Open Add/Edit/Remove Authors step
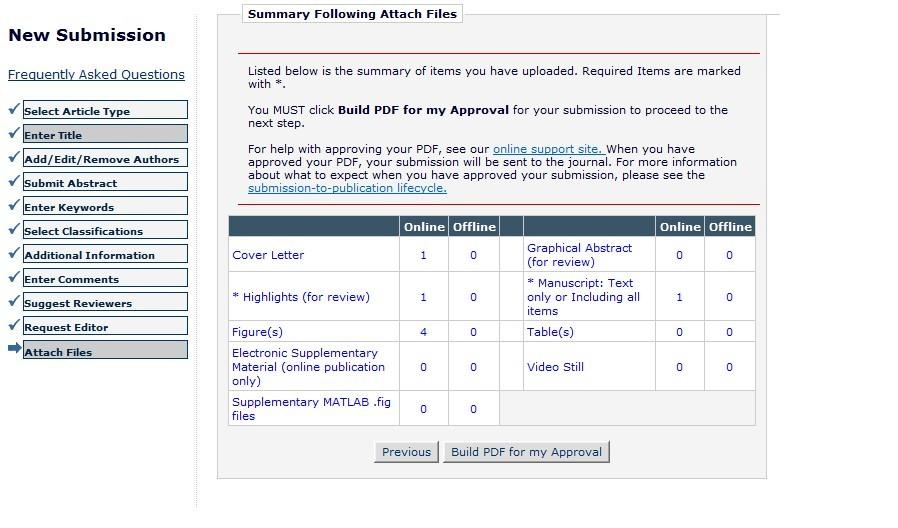 [x=105, y=159]
